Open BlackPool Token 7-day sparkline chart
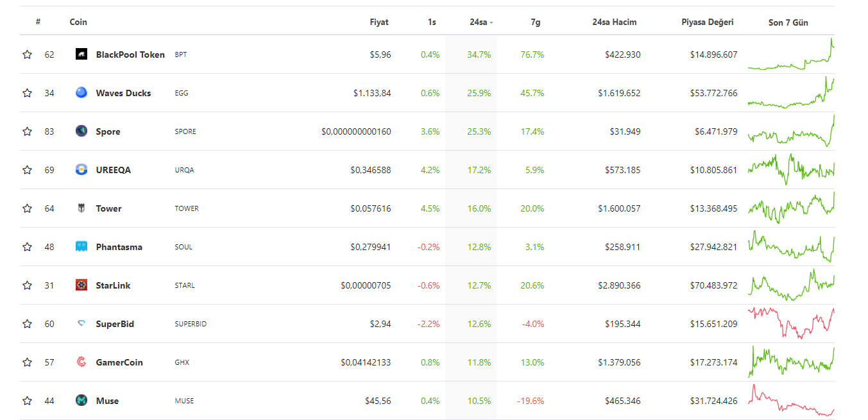The height and width of the screenshot is (420, 868). tap(791, 54)
